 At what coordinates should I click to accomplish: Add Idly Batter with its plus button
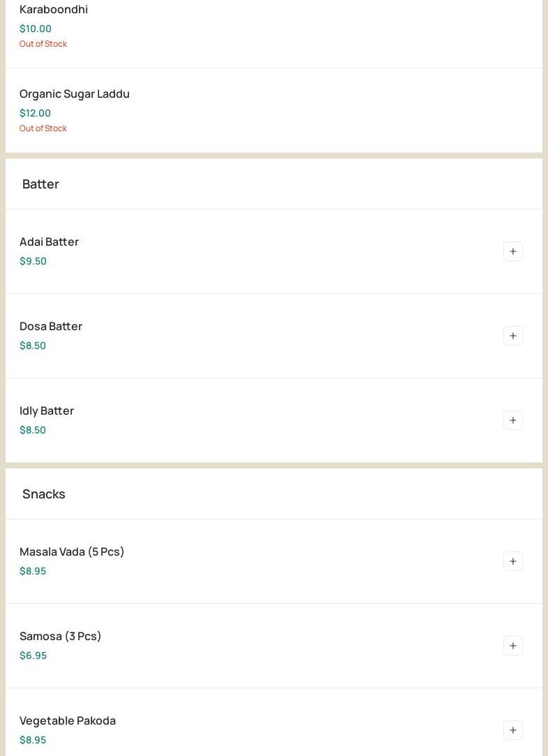click(x=512, y=420)
